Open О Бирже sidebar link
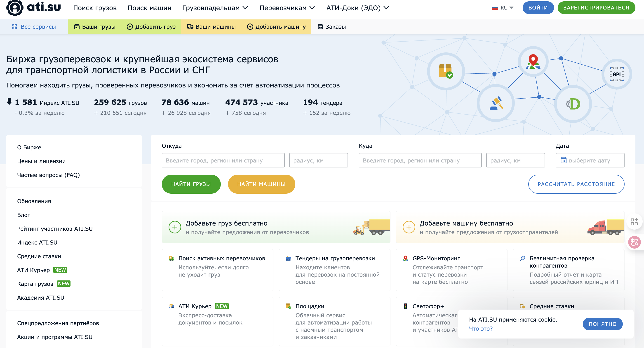644x348 pixels. click(x=29, y=147)
